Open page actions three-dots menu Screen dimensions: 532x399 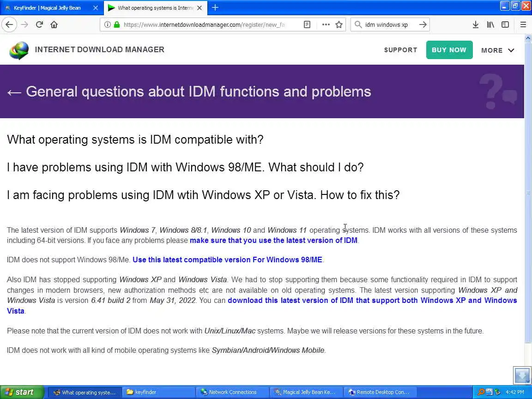coord(326,24)
